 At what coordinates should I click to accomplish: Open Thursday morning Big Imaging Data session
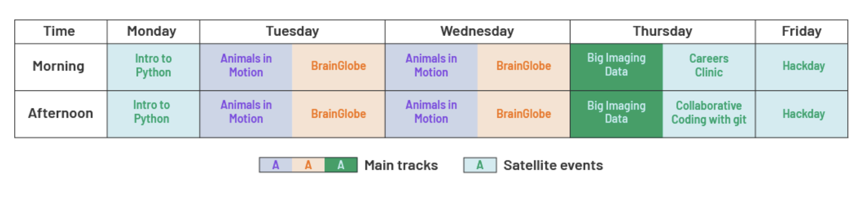coord(616,65)
